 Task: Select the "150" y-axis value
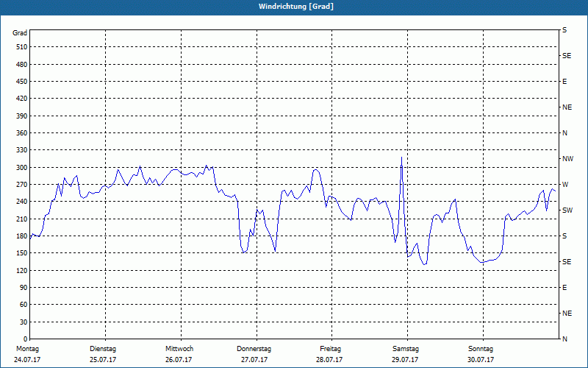pos(22,253)
